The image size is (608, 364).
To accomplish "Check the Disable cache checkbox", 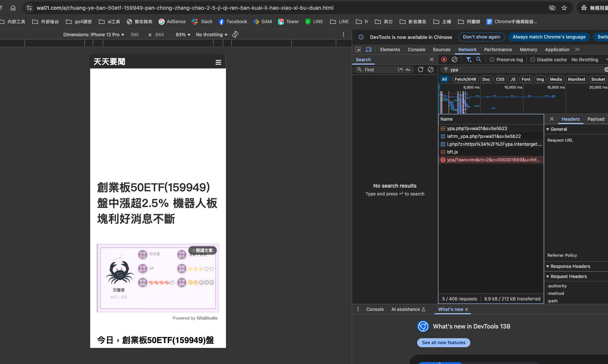I will point(533,59).
